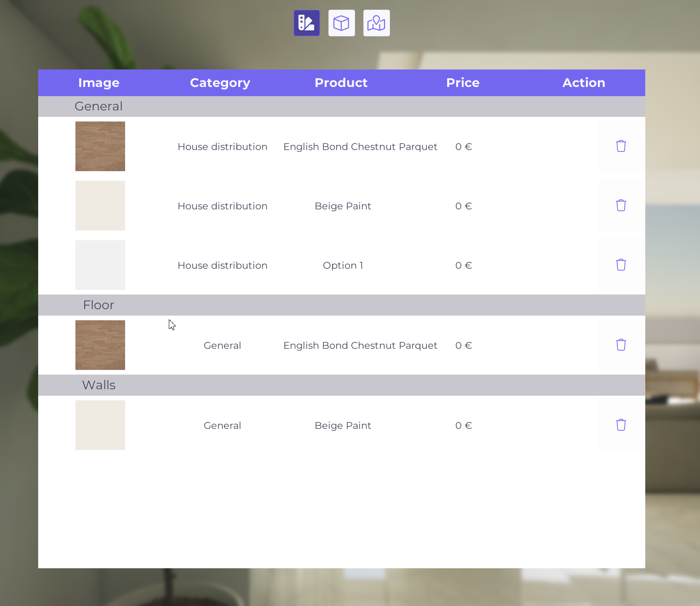700x606 pixels.
Task: Delete the House distribution Chestnut Parquet row
Action: (620, 146)
